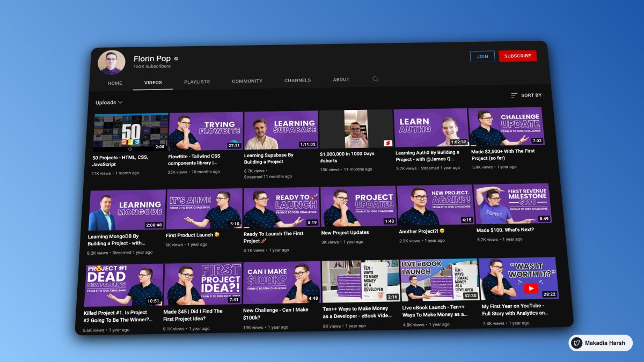Go to the ABOUT tab
The image size is (644, 362).
pyautogui.click(x=341, y=79)
